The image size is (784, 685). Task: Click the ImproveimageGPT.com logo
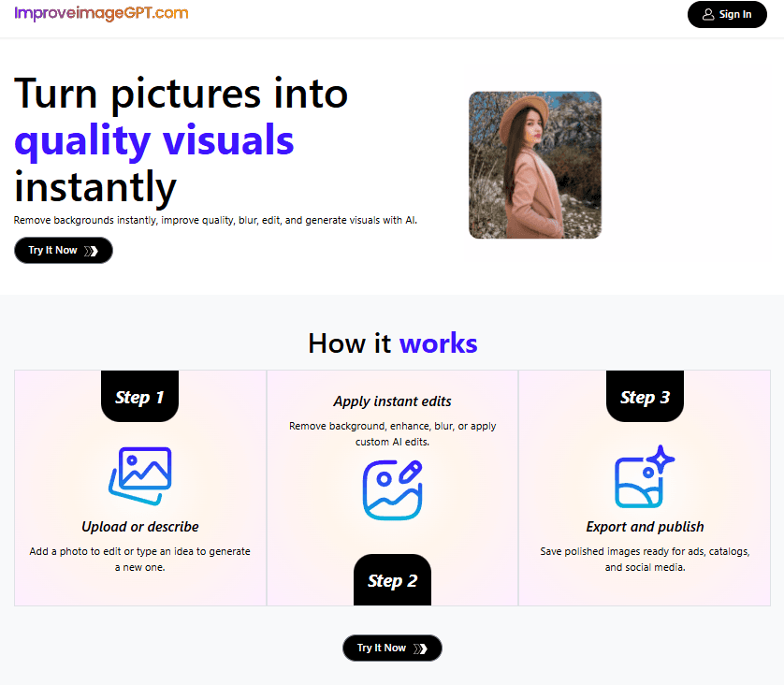click(102, 14)
